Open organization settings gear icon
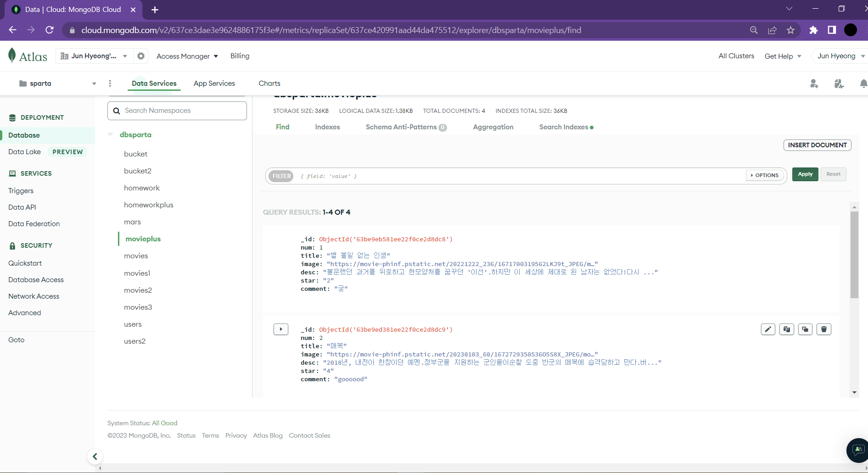This screenshot has width=868, height=473. point(141,56)
